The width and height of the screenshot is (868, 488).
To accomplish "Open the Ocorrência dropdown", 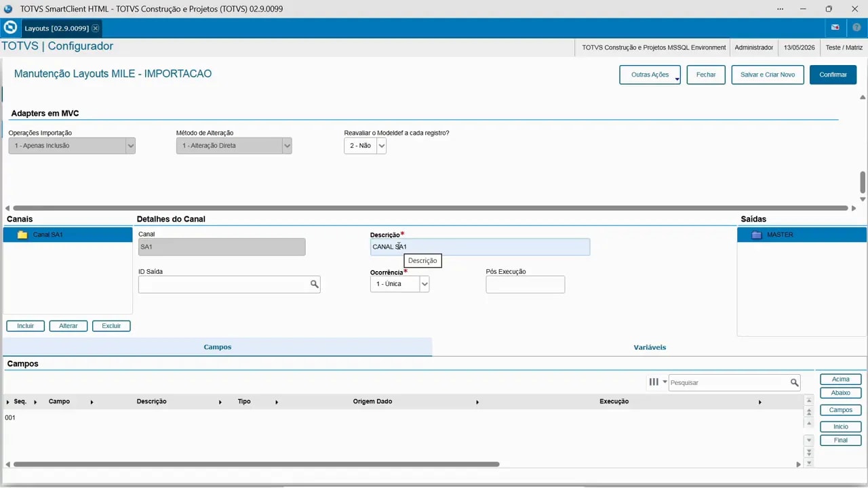I will click(425, 284).
